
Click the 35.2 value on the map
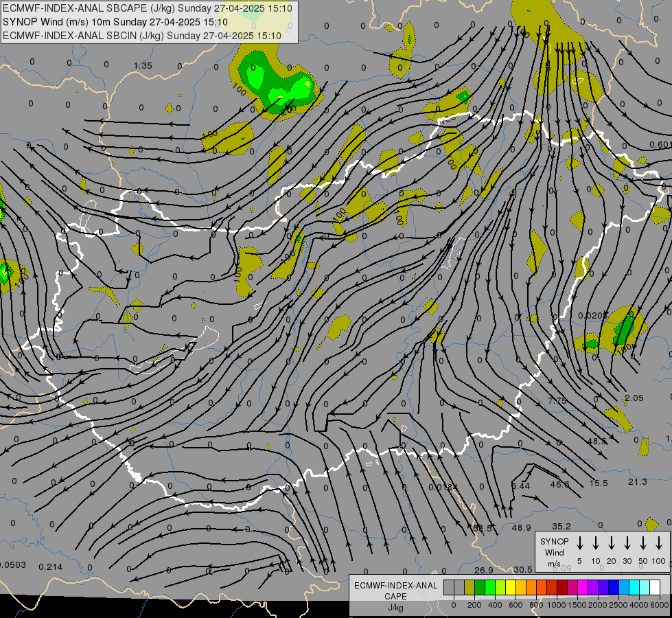[561, 526]
